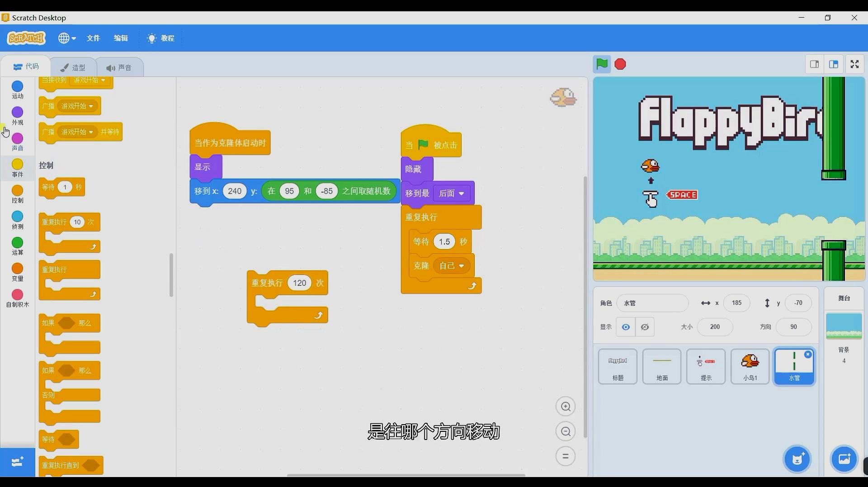Click the green flag to start project

tap(602, 64)
